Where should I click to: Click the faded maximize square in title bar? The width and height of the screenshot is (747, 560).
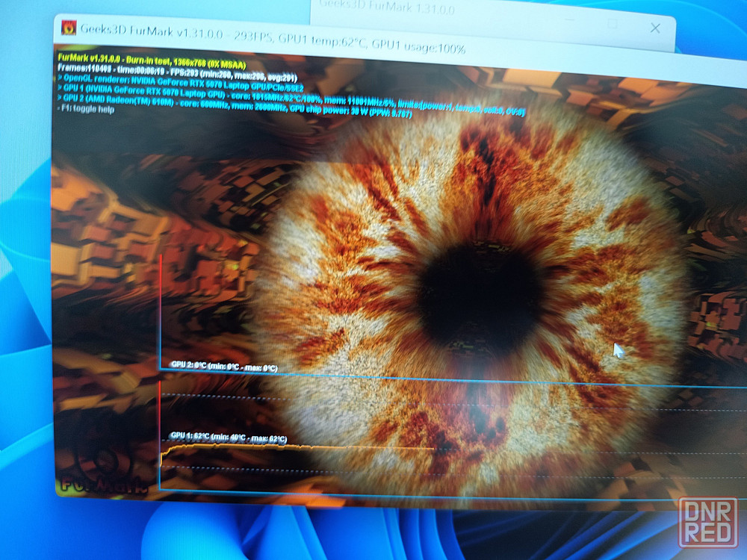tap(613, 24)
